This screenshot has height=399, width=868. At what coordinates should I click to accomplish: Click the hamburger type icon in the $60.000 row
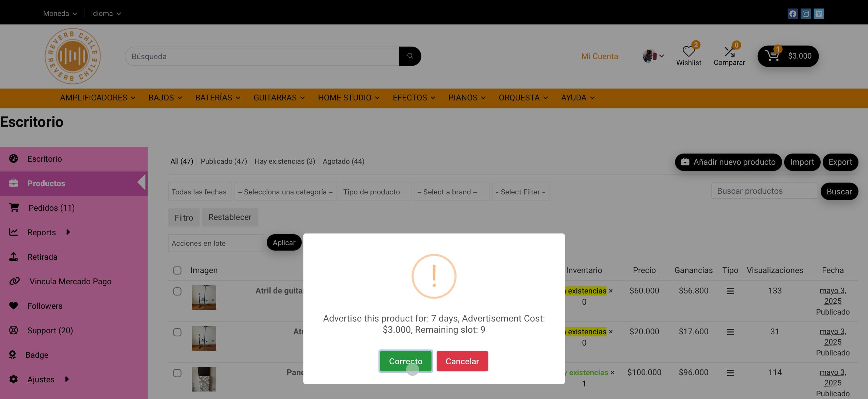tap(730, 291)
